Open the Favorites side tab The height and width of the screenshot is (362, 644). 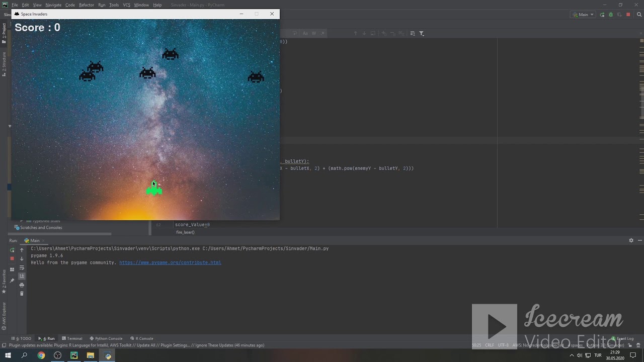pyautogui.click(x=4, y=281)
